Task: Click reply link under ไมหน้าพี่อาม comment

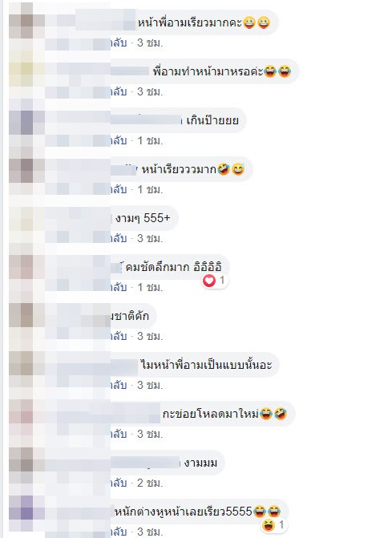Action: [x=119, y=385]
